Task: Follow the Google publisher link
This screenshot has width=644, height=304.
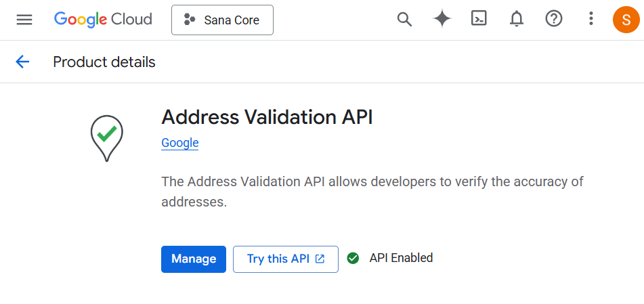Action: click(179, 143)
